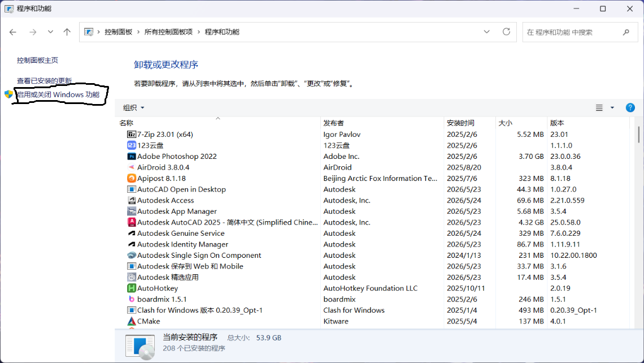644x363 pixels.
Task: Click the installed programs thumbnail in details pane
Action: pos(140,347)
